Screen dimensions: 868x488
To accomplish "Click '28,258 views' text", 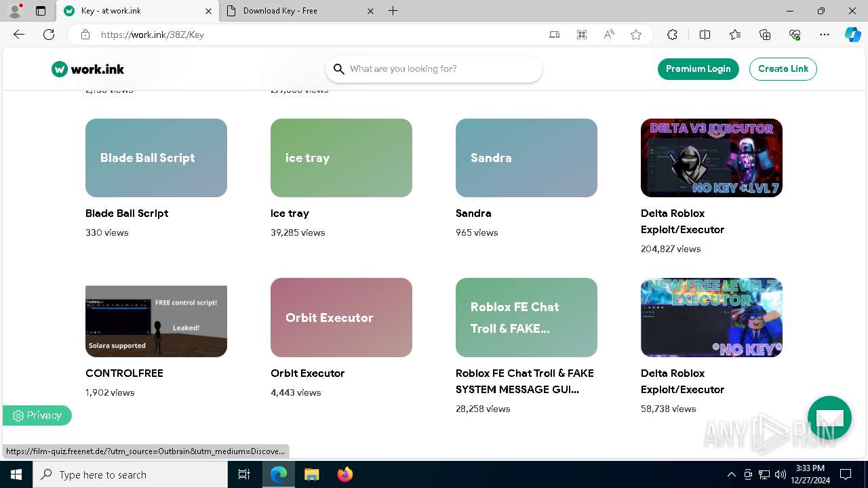I will click(x=483, y=409).
